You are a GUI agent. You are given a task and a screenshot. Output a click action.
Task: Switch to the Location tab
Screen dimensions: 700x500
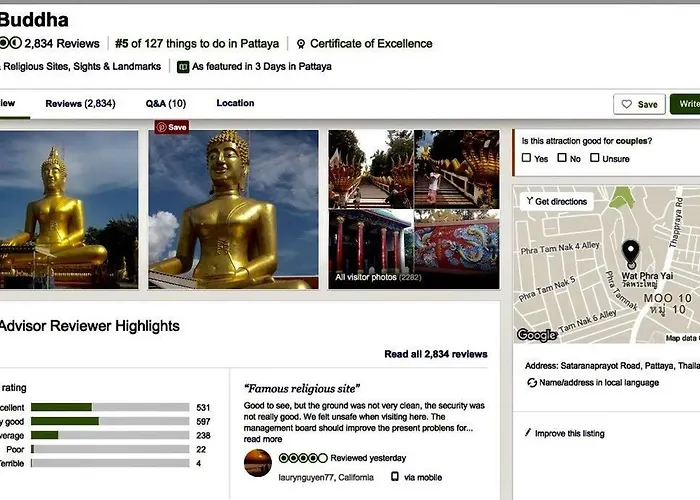tap(235, 103)
